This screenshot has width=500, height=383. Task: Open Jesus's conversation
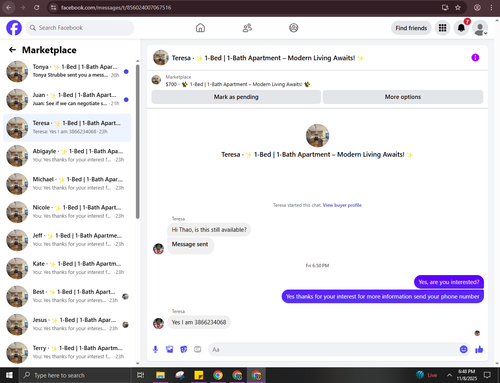pyautogui.click(x=67, y=325)
